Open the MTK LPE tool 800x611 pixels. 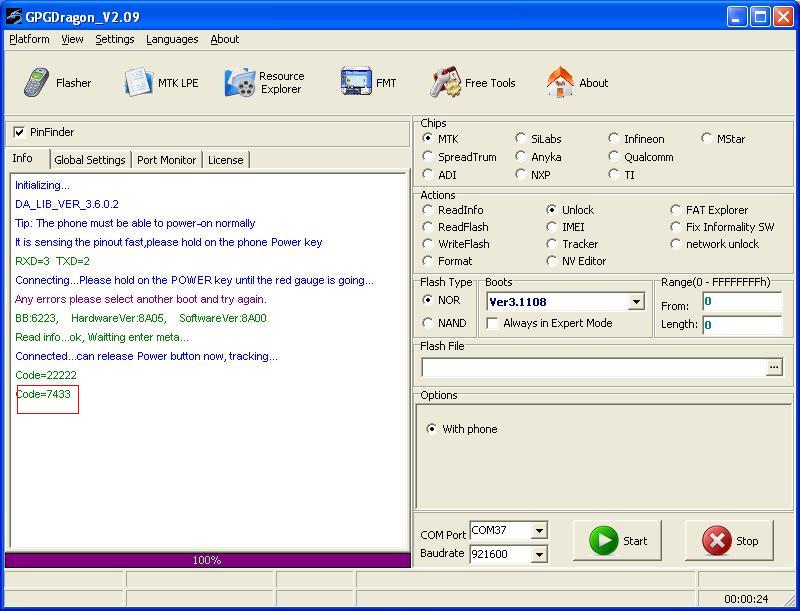pos(161,83)
